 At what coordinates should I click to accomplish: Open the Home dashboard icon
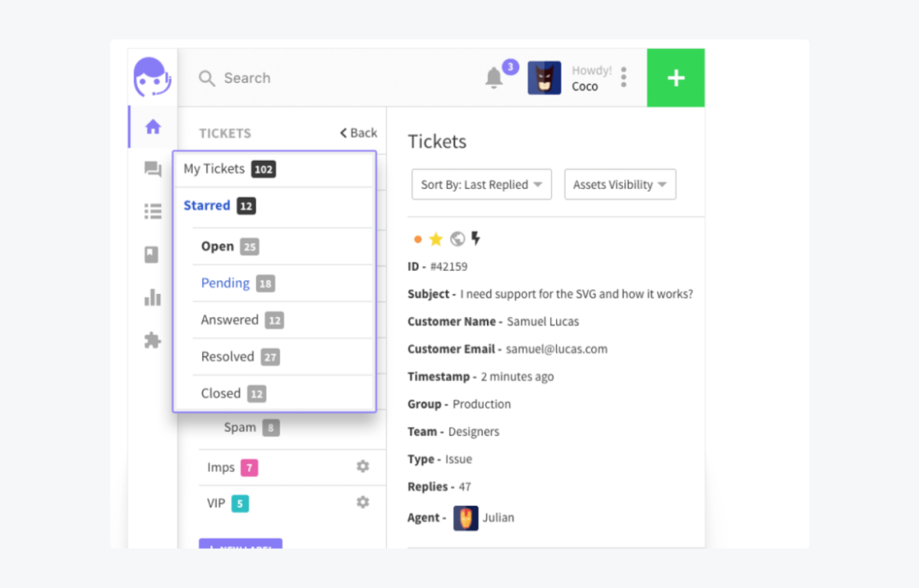[x=152, y=129]
